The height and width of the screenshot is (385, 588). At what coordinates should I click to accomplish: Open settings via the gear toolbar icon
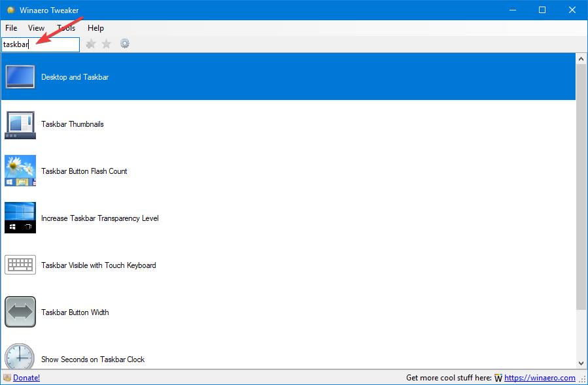[124, 44]
